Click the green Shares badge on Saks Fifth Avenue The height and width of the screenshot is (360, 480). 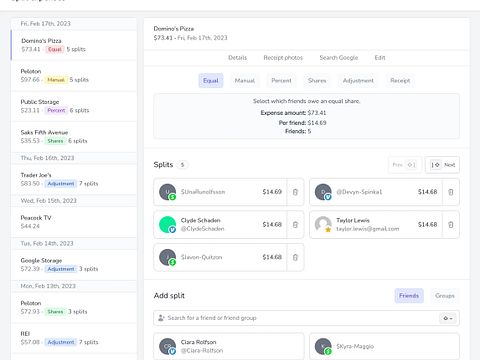click(x=55, y=141)
